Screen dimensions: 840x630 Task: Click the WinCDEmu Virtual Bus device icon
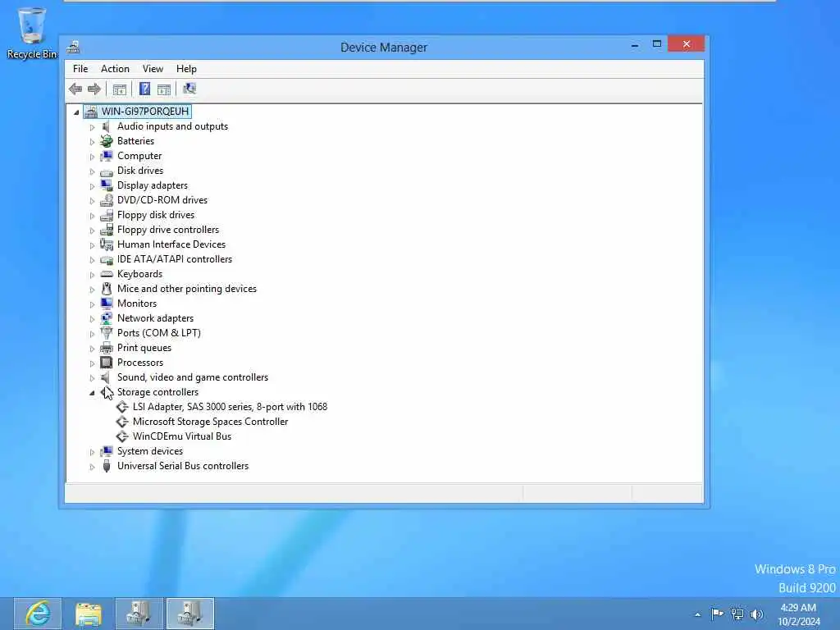[122, 436]
